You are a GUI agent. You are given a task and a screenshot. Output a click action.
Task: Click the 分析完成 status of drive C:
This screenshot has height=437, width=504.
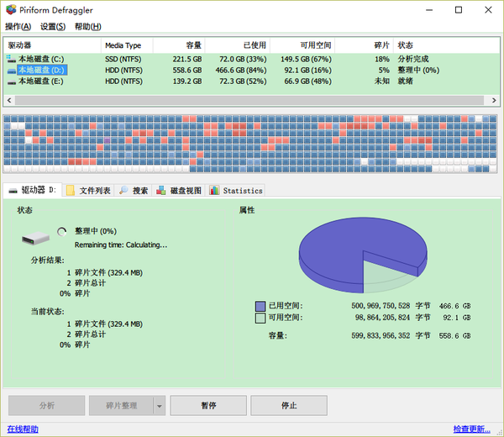(413, 59)
